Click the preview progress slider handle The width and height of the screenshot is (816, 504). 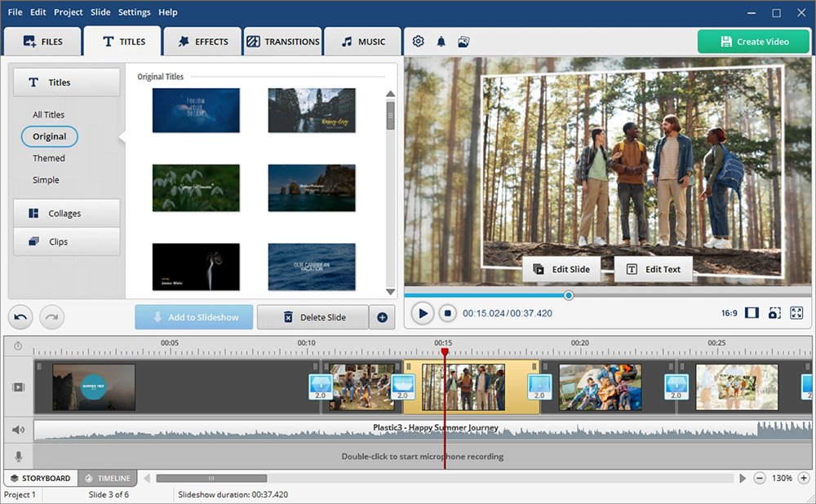point(569,295)
